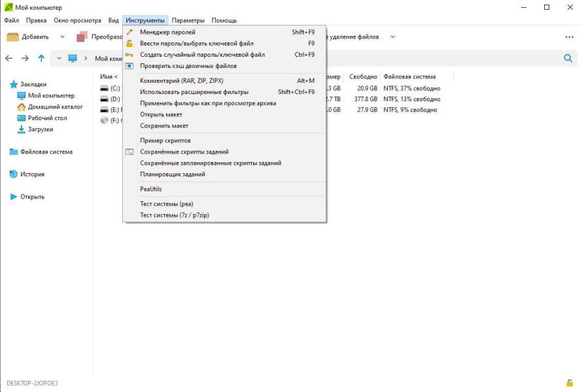
Task: Open PeaUtils from the menu
Action: (x=224, y=189)
